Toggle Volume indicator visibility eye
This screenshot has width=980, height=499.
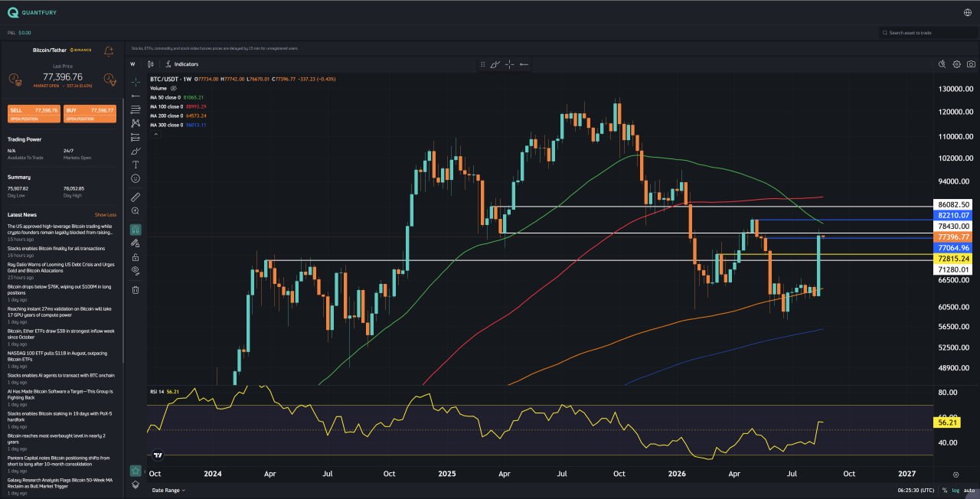pyautogui.click(x=173, y=88)
